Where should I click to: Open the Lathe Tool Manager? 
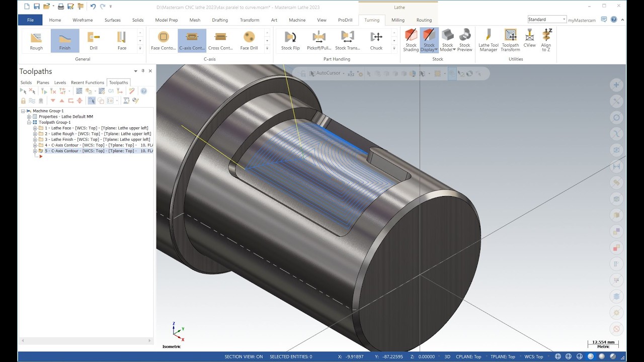click(x=488, y=40)
